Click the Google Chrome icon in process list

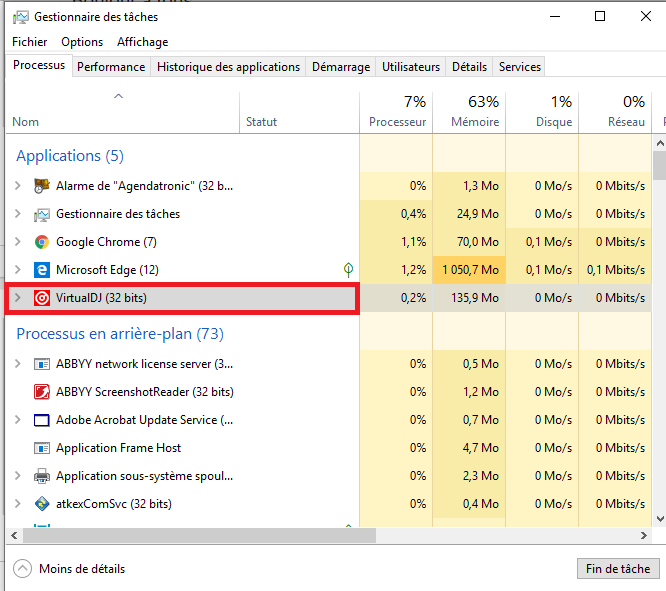click(42, 242)
